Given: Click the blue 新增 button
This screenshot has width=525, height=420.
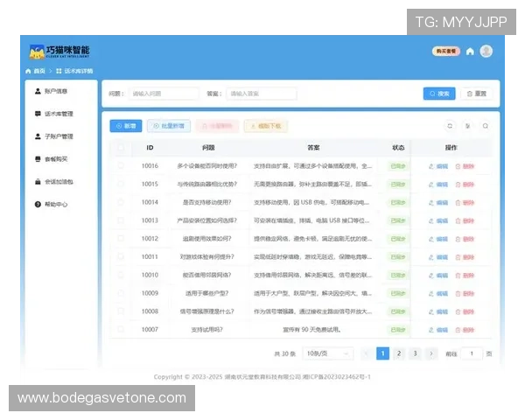Looking at the screenshot, I should click(x=126, y=126).
